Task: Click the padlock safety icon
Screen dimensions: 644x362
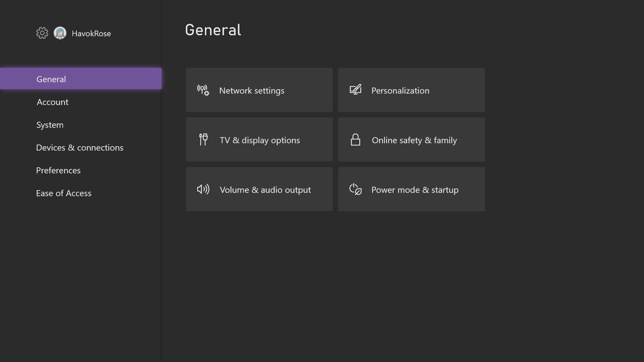Action: click(355, 139)
